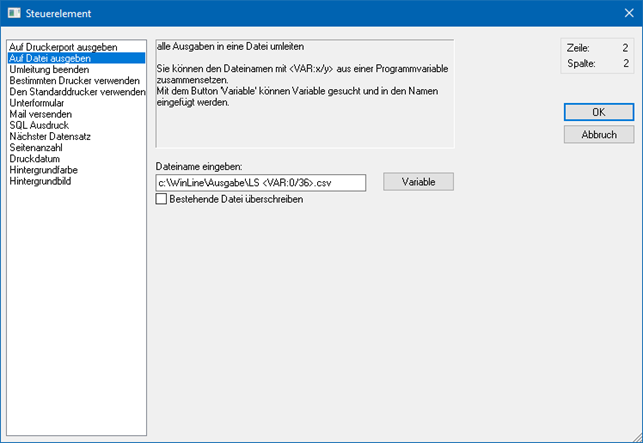Select the highlighted 'Auf Datei ausgeben' entry
Screen dimensions: 643x443
49,59
